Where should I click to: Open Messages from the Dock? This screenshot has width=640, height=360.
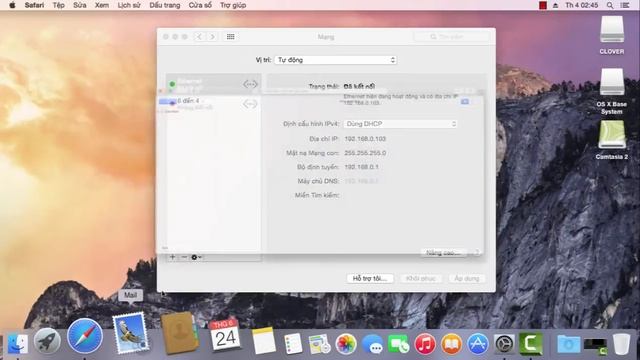tap(372, 344)
